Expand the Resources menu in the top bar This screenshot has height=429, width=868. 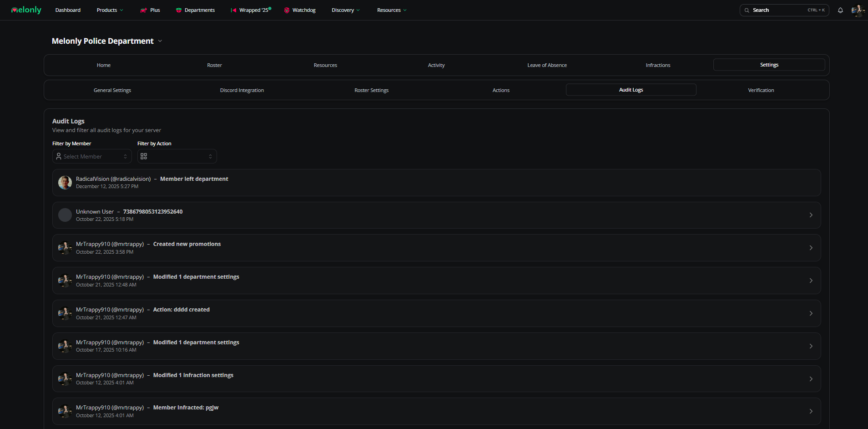pyautogui.click(x=392, y=10)
